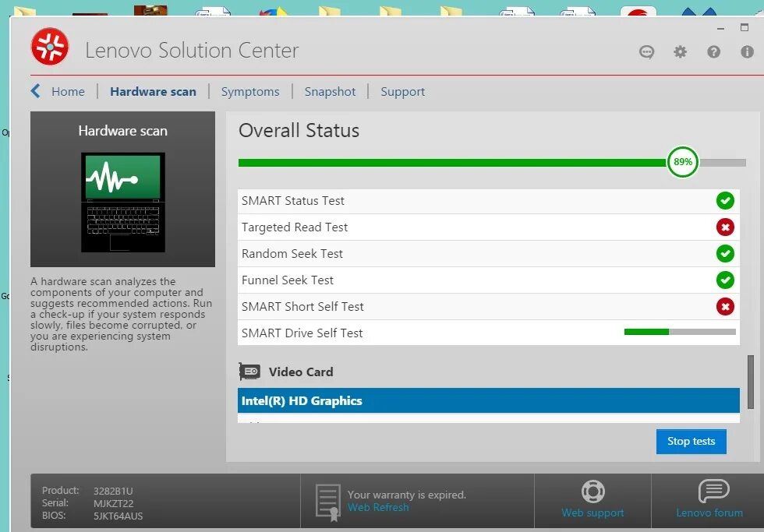Click the SMART Short Self Test failed icon
Image resolution: width=764 pixels, height=532 pixels.
pos(725,306)
